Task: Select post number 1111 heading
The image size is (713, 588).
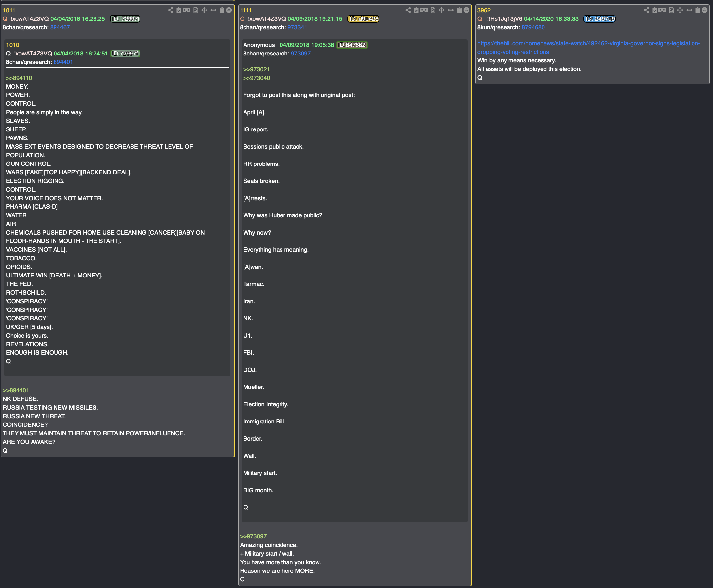Action: (x=246, y=10)
